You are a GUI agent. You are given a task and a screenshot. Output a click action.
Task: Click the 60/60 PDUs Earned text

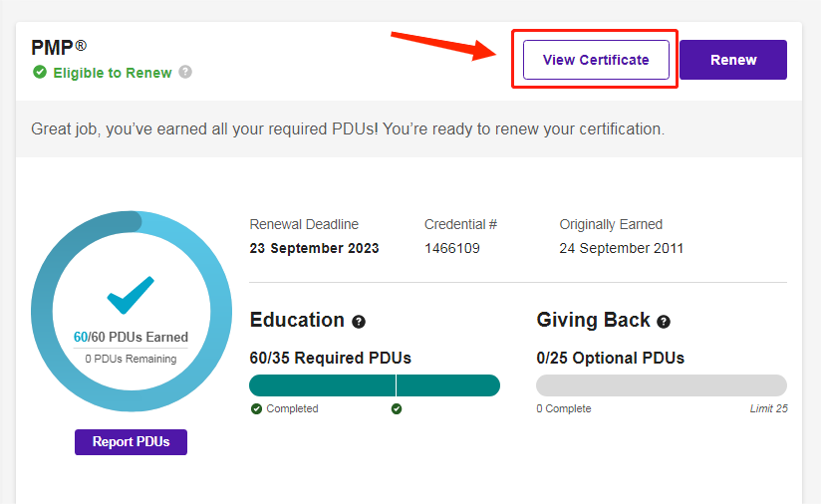coord(131,338)
